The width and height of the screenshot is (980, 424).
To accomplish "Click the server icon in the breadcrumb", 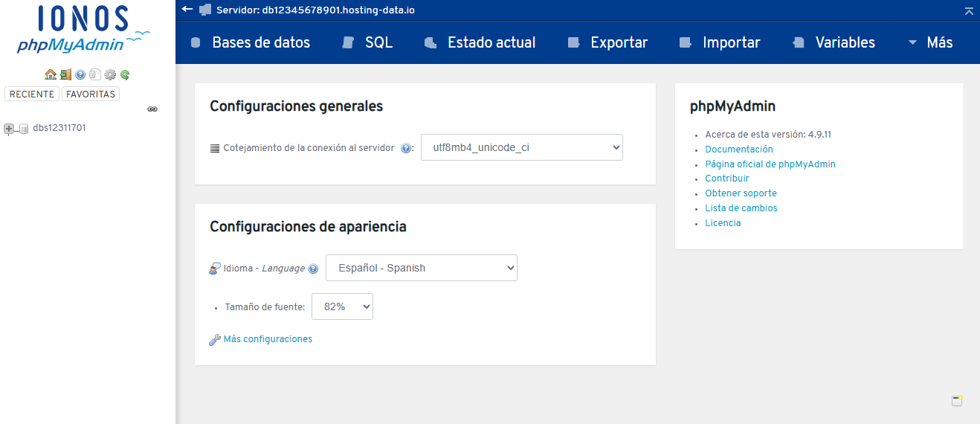I will pyautogui.click(x=205, y=10).
